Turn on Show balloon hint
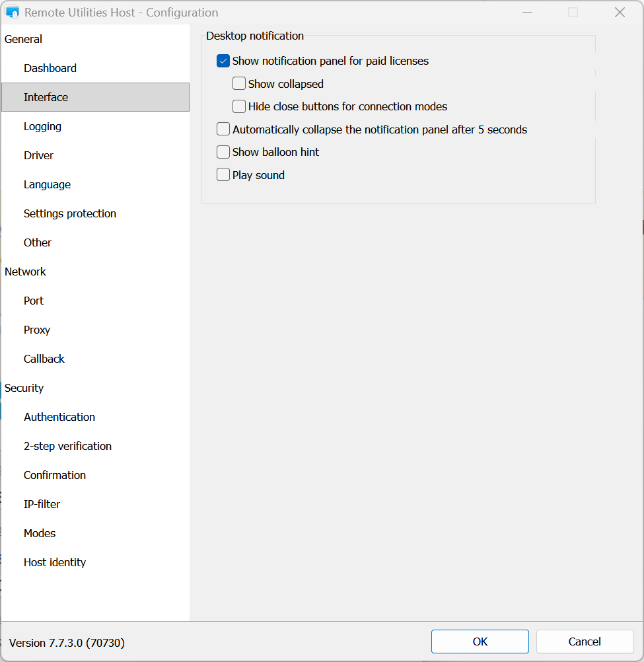The height and width of the screenshot is (662, 644). pos(223,152)
